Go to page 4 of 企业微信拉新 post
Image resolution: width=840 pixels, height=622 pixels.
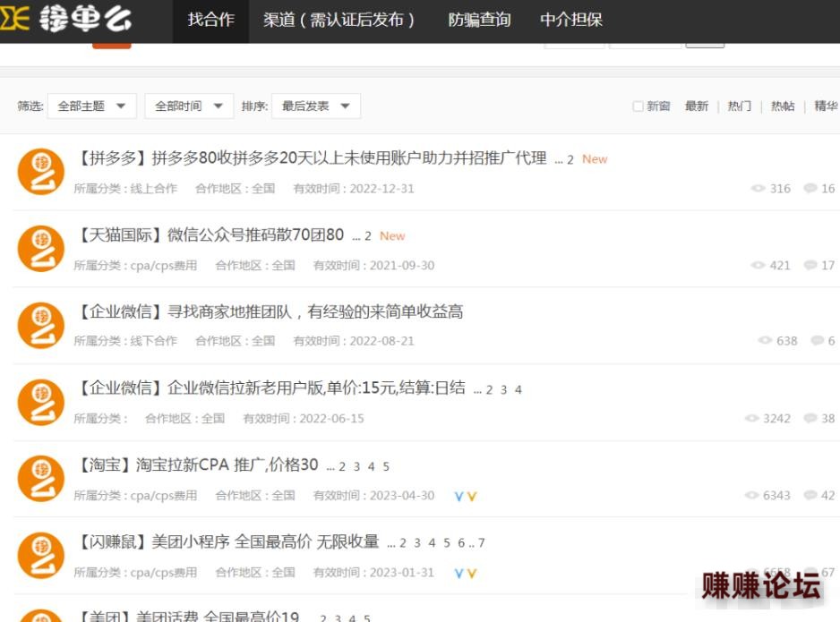518,389
